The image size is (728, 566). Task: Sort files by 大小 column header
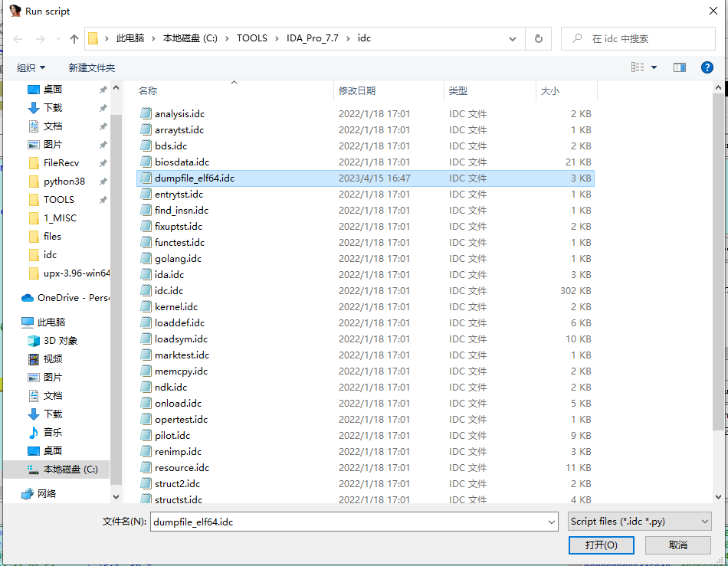coord(549,90)
